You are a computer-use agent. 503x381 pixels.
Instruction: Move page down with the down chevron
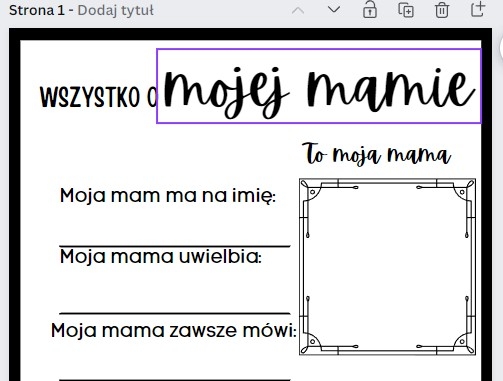[334, 10]
